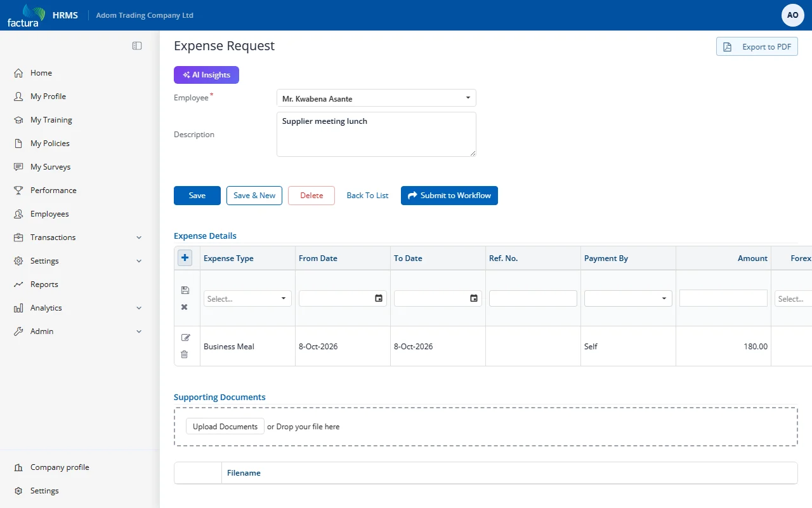The height and width of the screenshot is (508, 812).
Task: Click the Home icon in sidebar
Action: [18, 73]
